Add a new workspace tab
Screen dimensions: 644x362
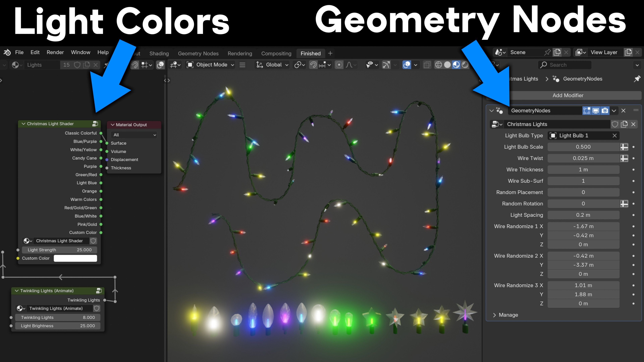coord(330,53)
